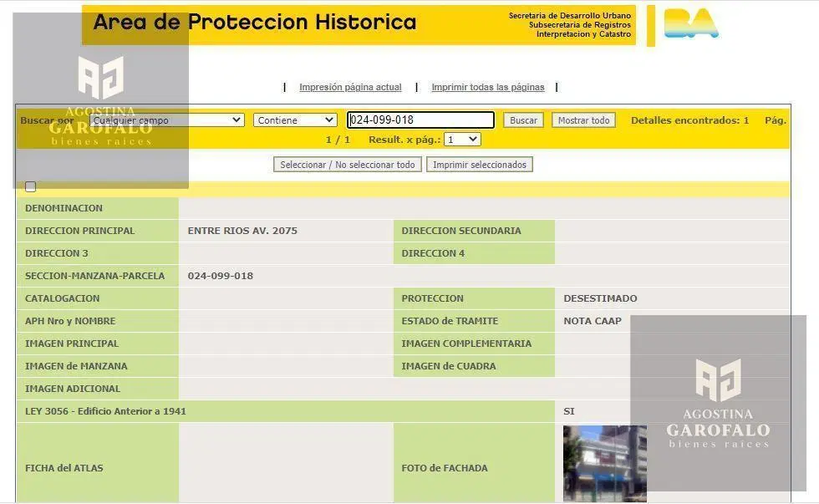Viewport: 819px width, 504px height.
Task: Open the FOTO de FACHADA thumbnail
Action: 605,463
